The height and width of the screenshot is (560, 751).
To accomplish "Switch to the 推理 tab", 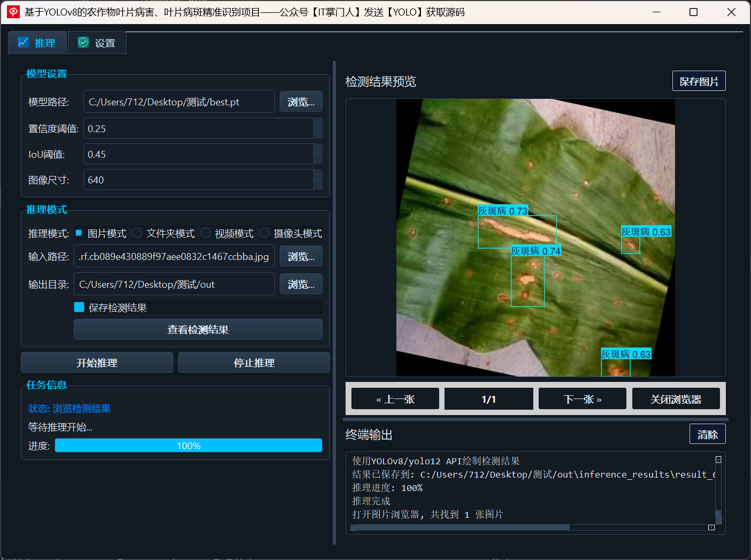I will point(37,43).
